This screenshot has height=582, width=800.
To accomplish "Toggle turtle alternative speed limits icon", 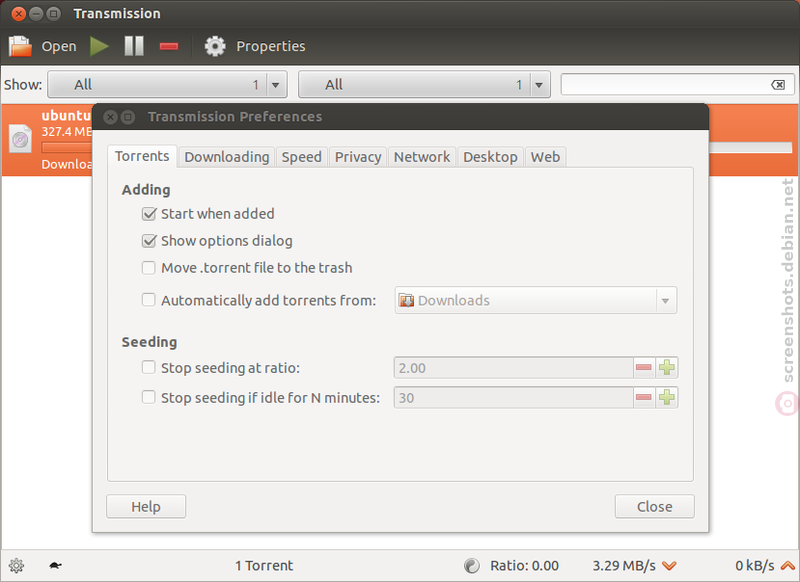I will tap(55, 565).
